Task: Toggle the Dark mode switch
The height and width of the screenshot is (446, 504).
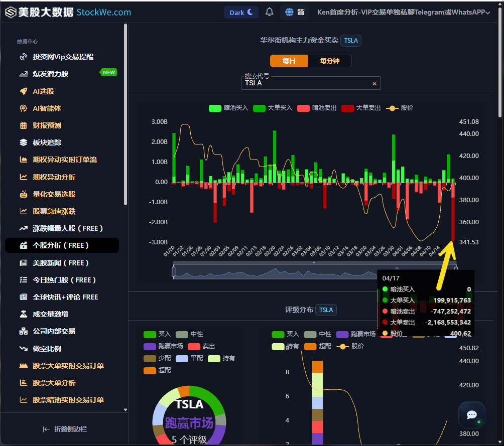Action: pos(241,12)
